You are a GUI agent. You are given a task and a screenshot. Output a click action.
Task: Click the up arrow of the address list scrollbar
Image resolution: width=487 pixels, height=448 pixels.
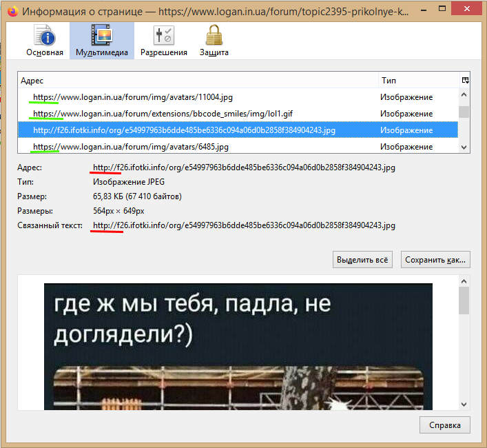click(464, 94)
